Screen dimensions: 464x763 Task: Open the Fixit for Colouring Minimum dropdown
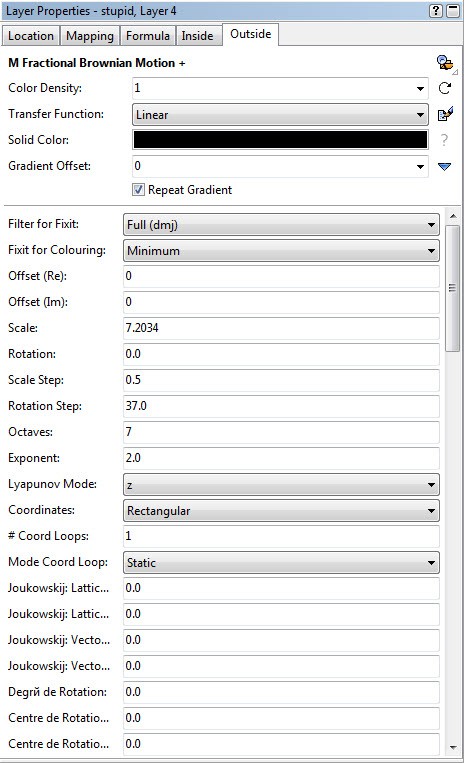(281, 251)
